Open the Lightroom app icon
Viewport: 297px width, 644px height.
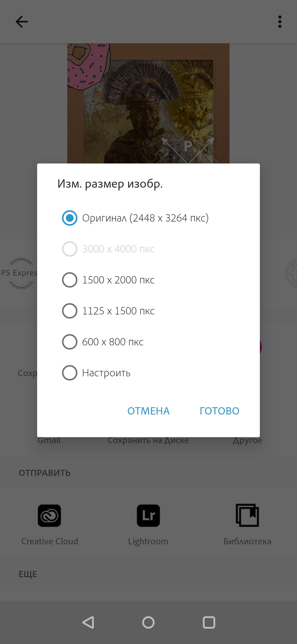148,515
